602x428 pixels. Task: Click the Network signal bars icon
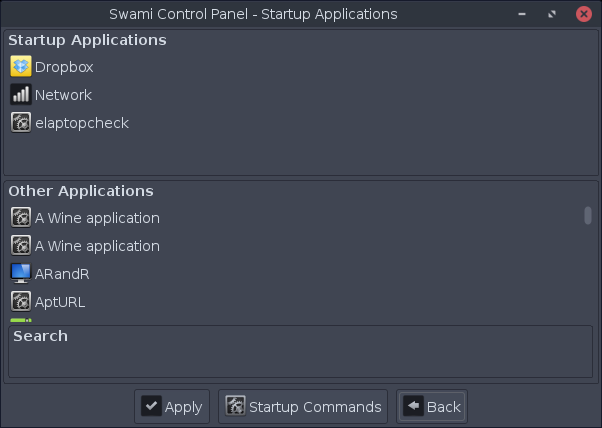[x=21, y=95]
